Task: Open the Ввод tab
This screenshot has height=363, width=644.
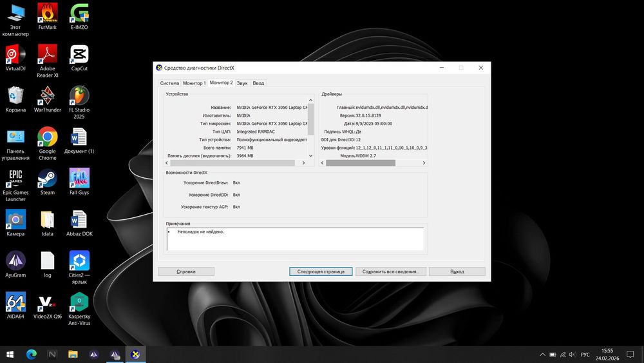Action: point(258,83)
